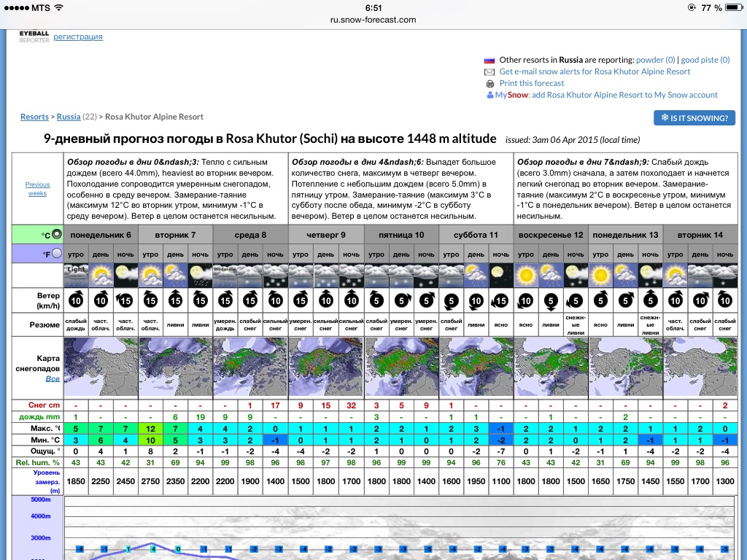
Task: Click rain amount 19 mm cell
Action: coord(200,416)
